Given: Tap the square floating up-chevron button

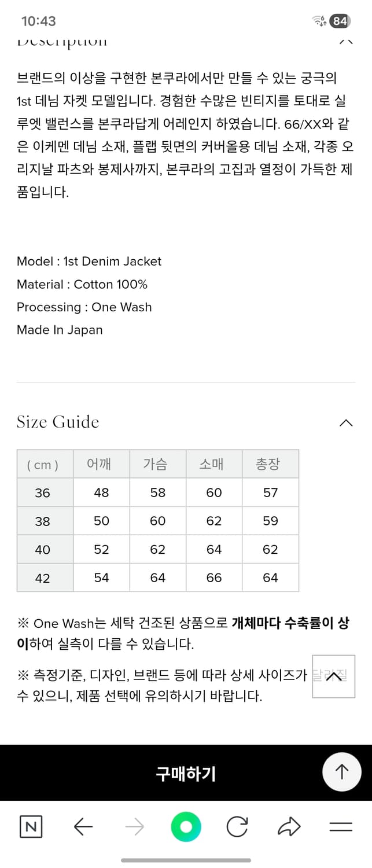Looking at the screenshot, I should [x=334, y=676].
